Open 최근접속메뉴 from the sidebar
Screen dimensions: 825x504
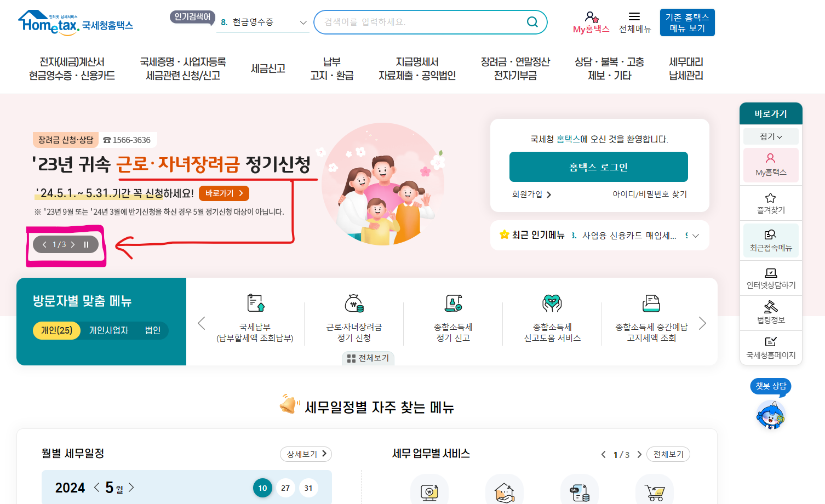(x=771, y=240)
